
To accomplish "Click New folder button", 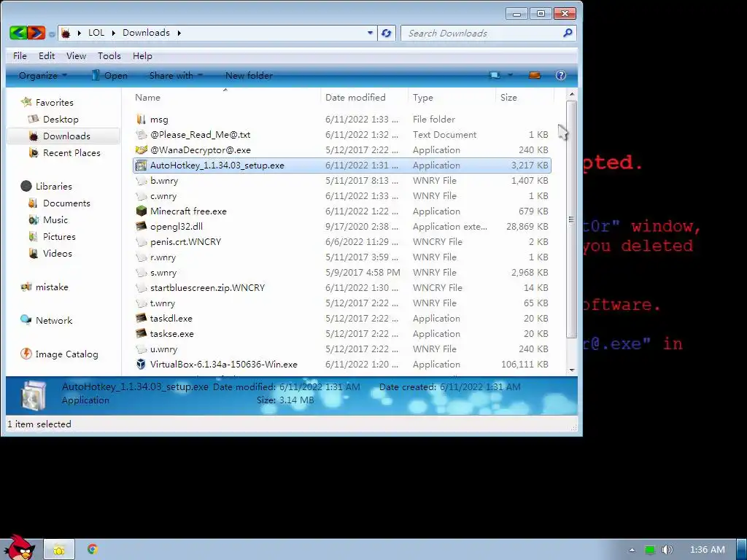I will pos(249,75).
